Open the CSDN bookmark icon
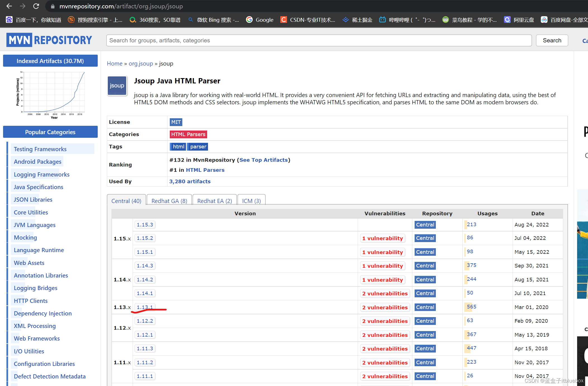 click(283, 20)
